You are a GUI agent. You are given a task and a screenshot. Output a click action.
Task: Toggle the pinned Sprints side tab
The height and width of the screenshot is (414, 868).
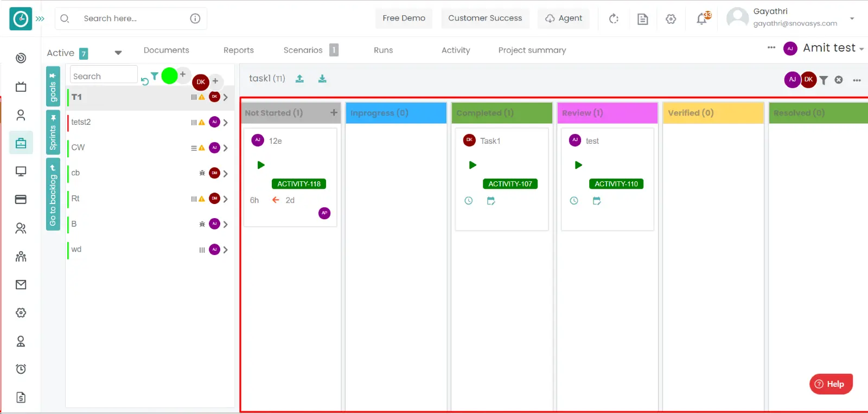pos(53,132)
